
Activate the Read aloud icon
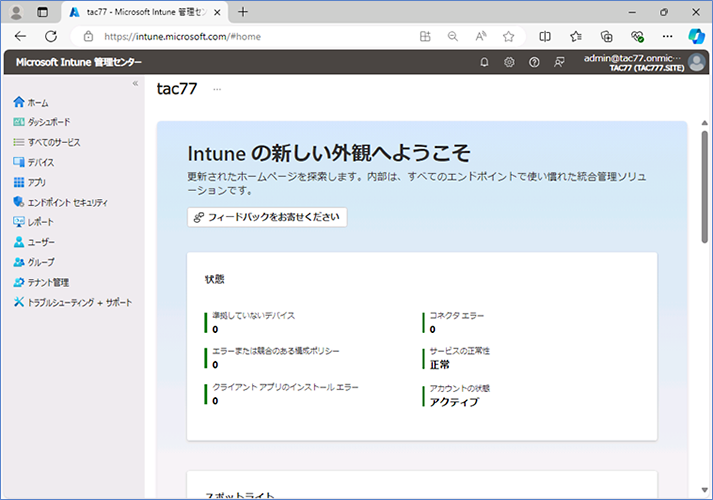[481, 36]
